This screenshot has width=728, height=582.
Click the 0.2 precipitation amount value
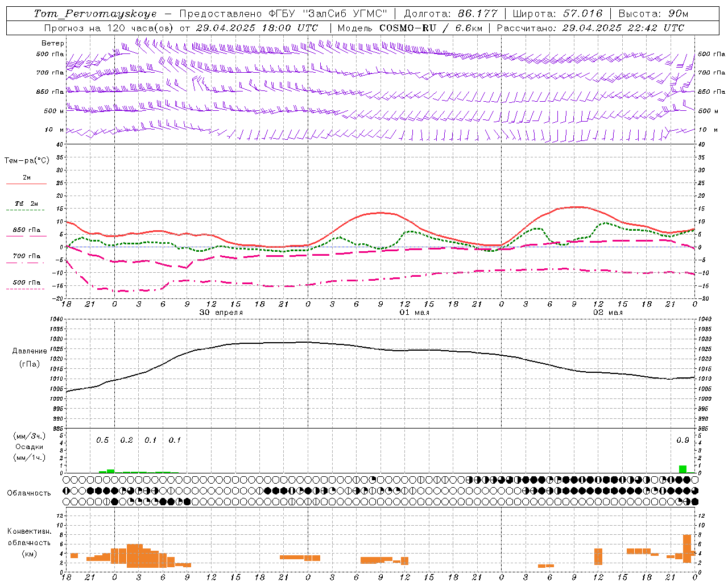tap(126, 440)
